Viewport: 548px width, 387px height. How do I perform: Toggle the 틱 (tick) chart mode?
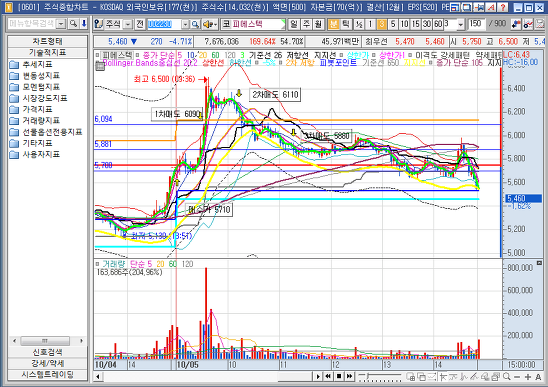tap(345, 24)
